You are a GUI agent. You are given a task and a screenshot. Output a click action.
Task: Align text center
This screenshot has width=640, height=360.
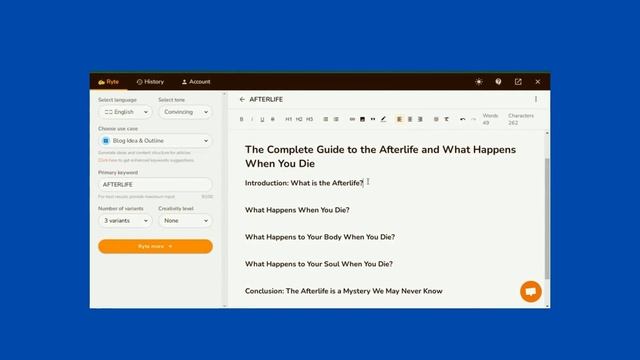pos(410,119)
